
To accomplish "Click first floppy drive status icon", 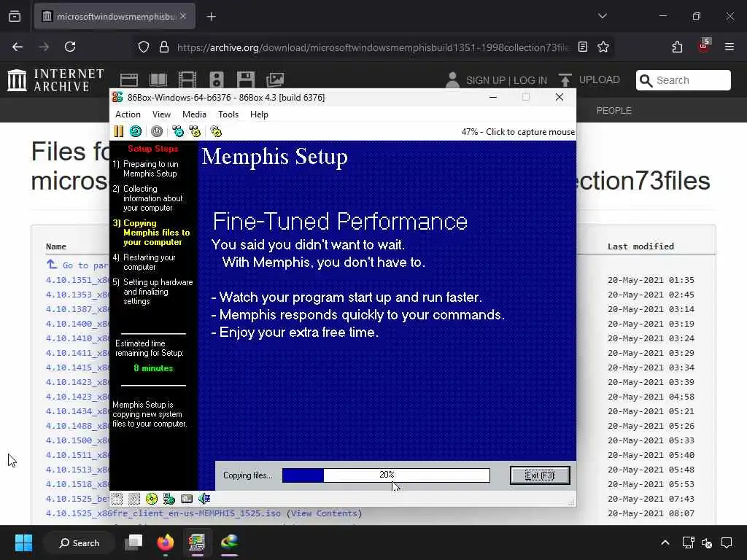I will coord(117,499).
